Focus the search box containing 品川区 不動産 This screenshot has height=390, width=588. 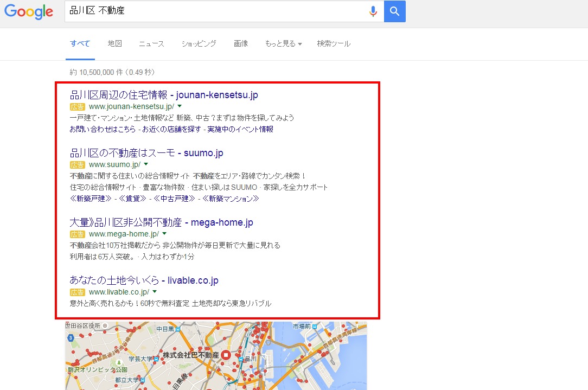pos(224,11)
